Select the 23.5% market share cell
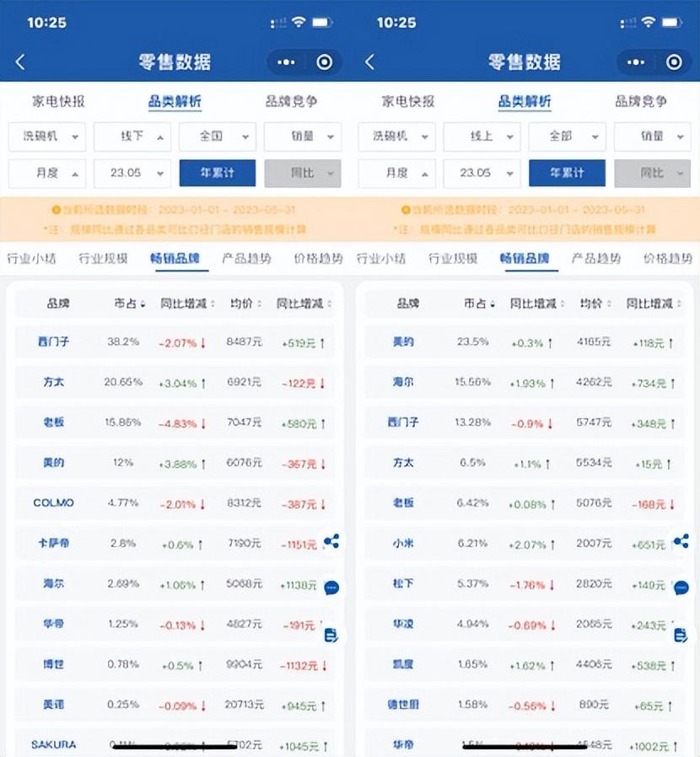Screen dimensions: 700x757 click(473, 341)
